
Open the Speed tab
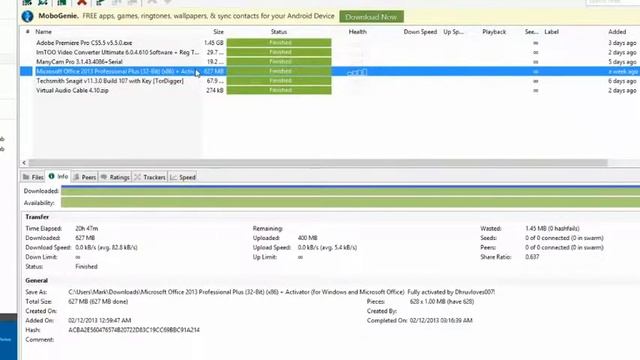coord(183,177)
